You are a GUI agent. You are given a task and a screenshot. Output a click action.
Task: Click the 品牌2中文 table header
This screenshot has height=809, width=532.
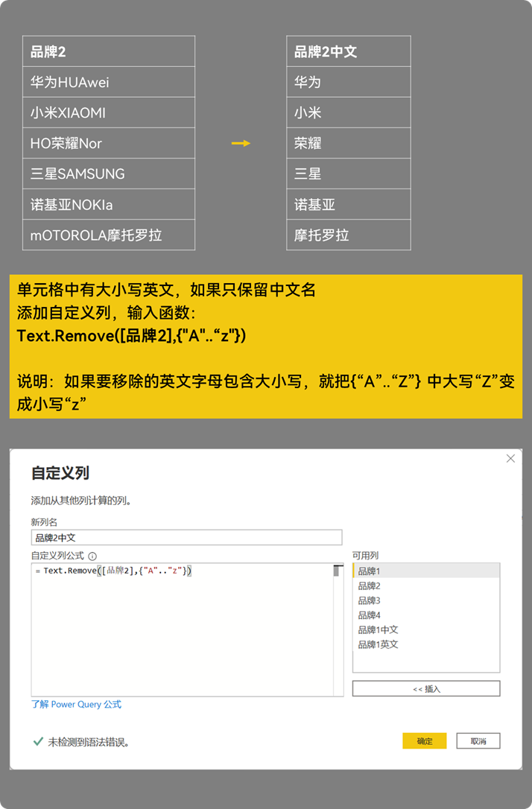(348, 51)
